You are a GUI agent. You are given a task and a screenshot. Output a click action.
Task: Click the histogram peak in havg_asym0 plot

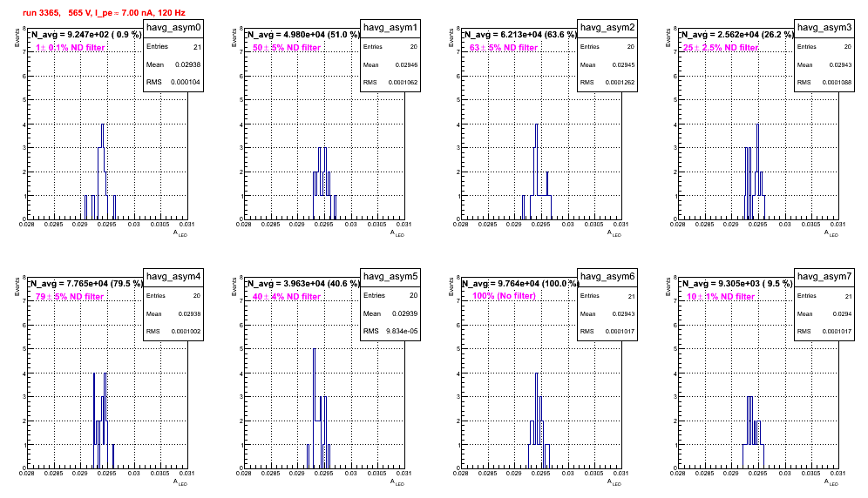pyautogui.click(x=103, y=124)
